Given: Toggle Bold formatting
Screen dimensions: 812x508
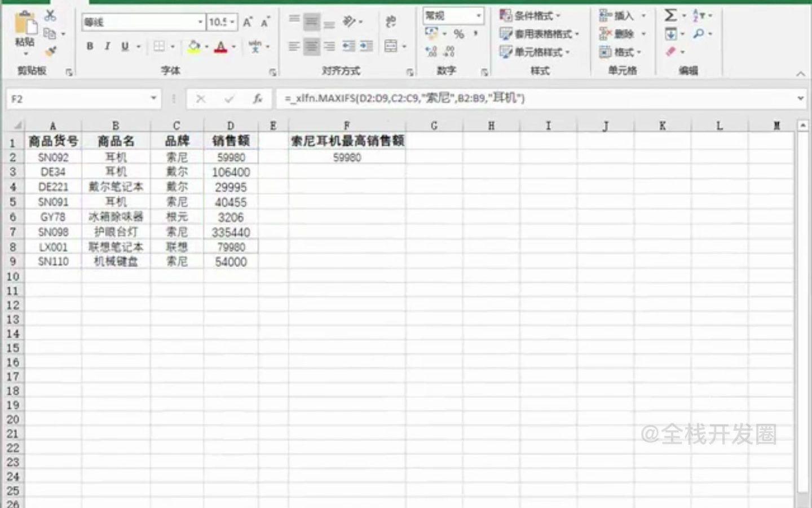Looking at the screenshot, I should [x=90, y=46].
